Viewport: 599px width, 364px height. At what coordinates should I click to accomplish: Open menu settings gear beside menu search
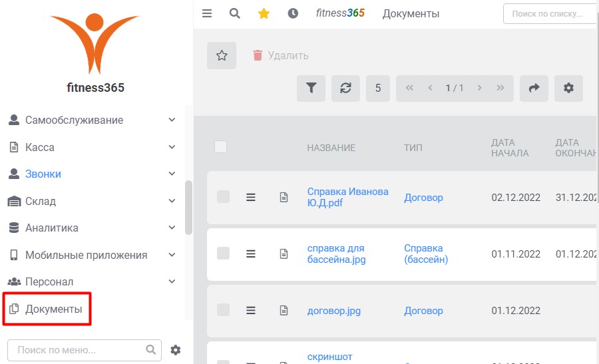coord(175,350)
